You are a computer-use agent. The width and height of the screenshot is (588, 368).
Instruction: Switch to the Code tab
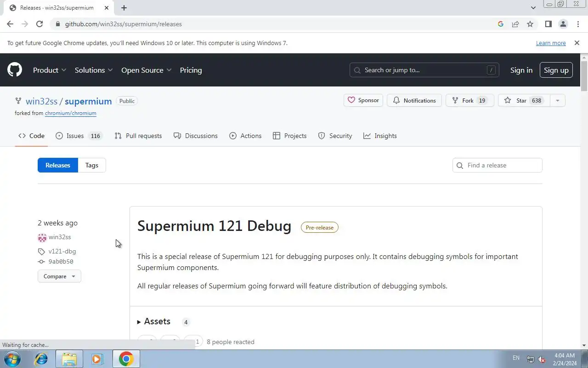(x=31, y=136)
